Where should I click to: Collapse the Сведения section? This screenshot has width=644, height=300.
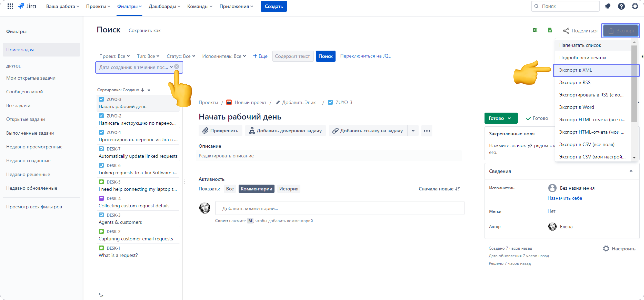pos(631,171)
